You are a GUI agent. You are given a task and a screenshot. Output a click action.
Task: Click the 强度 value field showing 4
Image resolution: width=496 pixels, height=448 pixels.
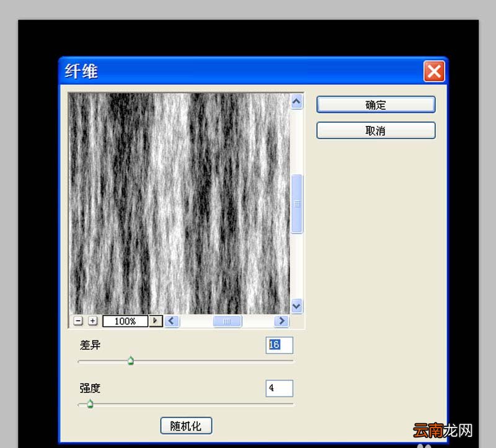(x=280, y=388)
